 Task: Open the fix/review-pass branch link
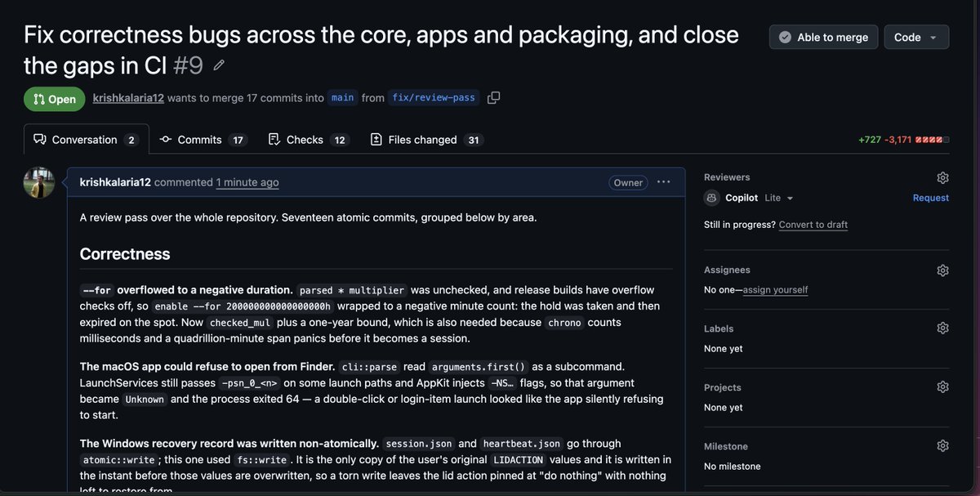click(434, 98)
